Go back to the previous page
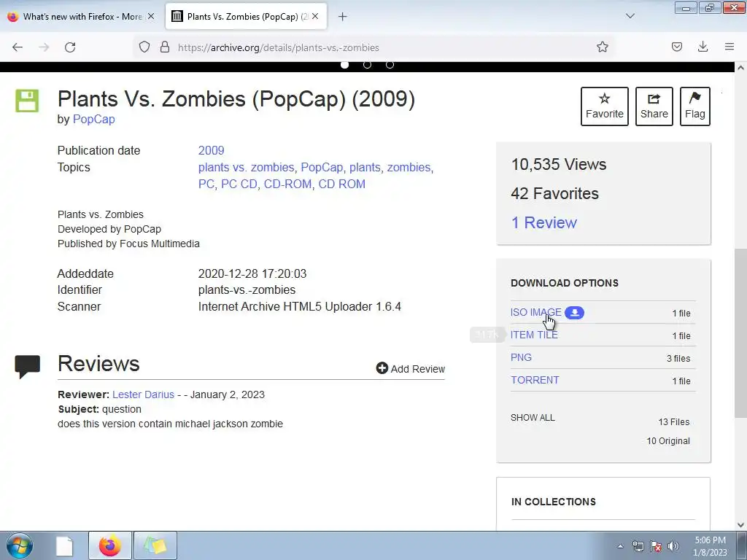 (18, 47)
